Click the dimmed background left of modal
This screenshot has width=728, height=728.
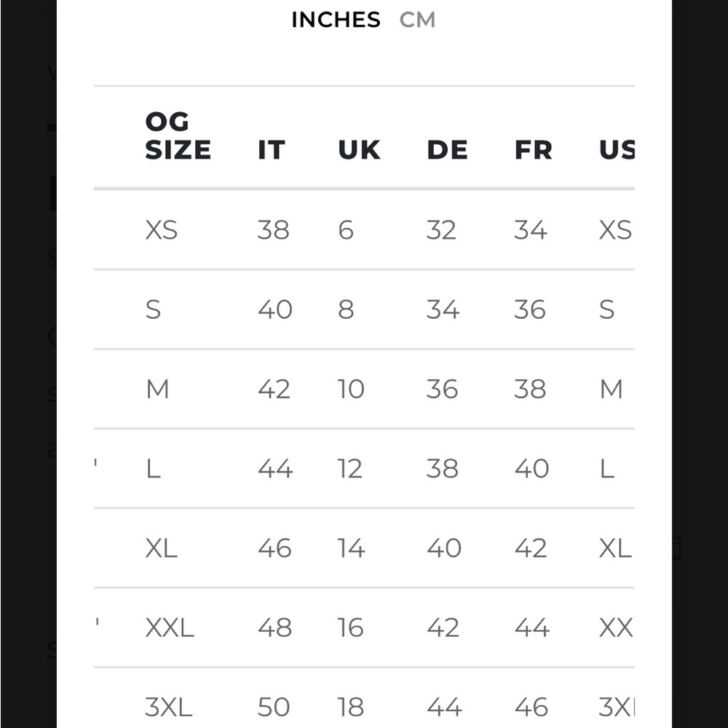[x=28, y=364]
